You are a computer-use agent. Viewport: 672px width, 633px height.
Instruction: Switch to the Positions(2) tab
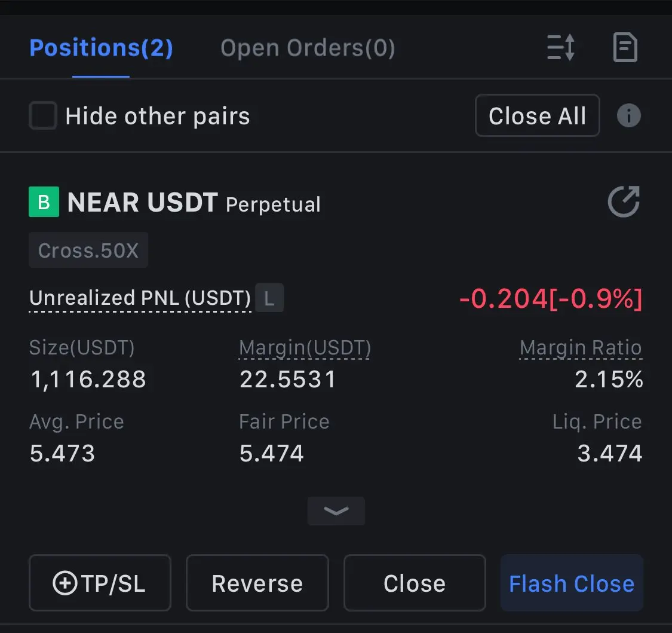coord(101,48)
